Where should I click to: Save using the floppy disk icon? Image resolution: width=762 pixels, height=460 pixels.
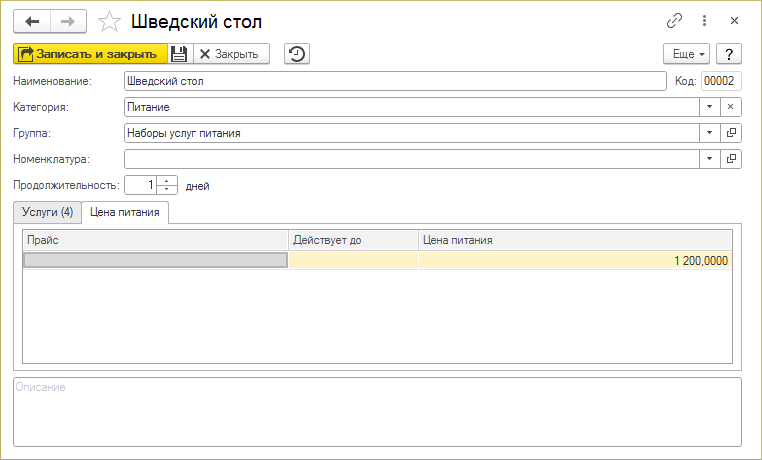click(179, 54)
